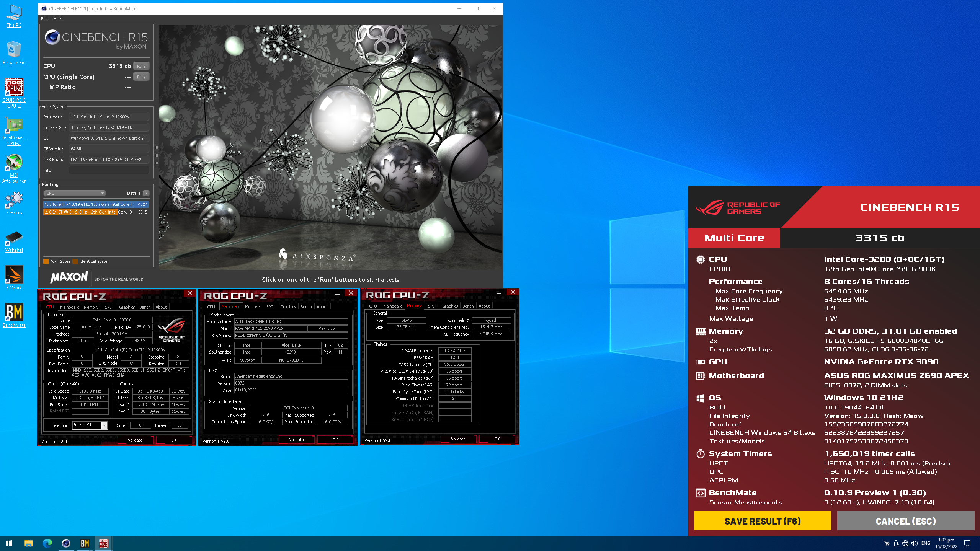Open Bench tab in first CPU-Z window
This screenshot has width=980, height=551.
pyautogui.click(x=145, y=307)
